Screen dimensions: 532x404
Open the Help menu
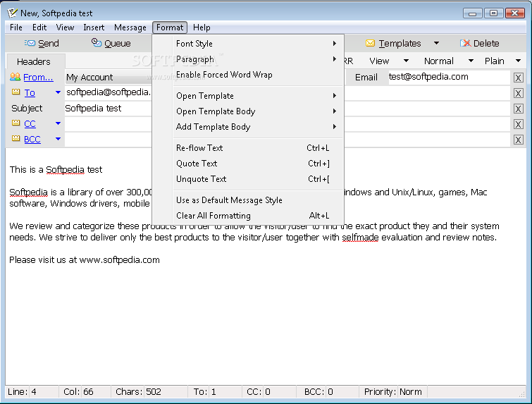click(x=202, y=27)
